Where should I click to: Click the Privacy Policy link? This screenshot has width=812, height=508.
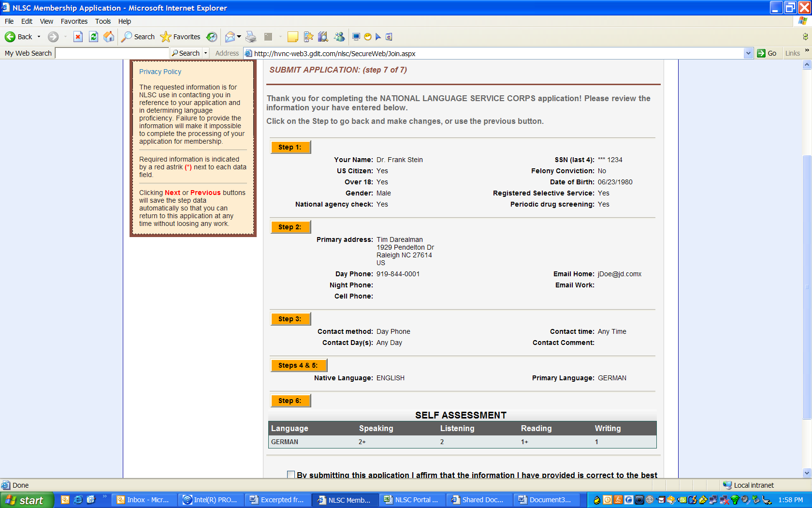[x=160, y=72]
